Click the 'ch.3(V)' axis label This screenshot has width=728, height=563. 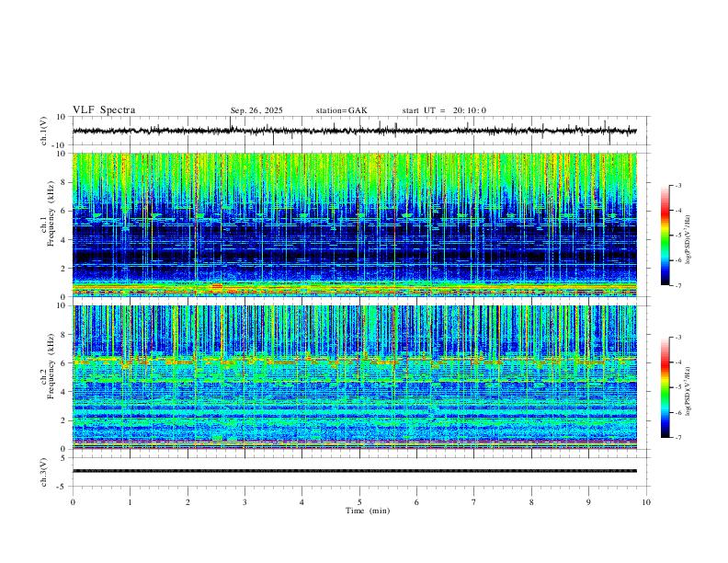(x=44, y=472)
